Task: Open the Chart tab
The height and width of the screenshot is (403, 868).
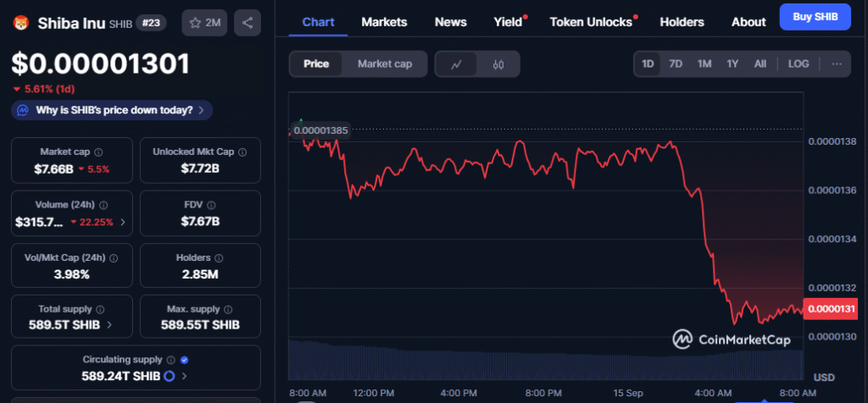Action: click(x=319, y=21)
